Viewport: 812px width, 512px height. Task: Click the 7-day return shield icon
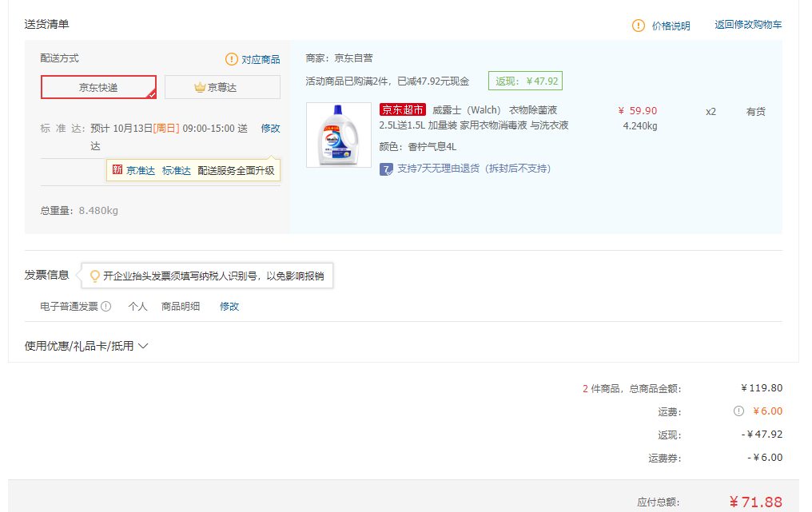point(386,169)
